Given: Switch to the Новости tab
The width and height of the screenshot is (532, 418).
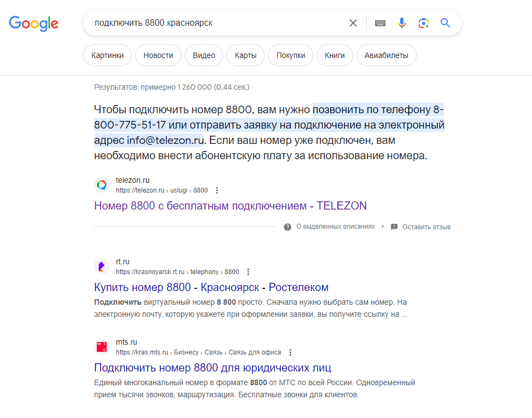Looking at the screenshot, I should pos(158,55).
